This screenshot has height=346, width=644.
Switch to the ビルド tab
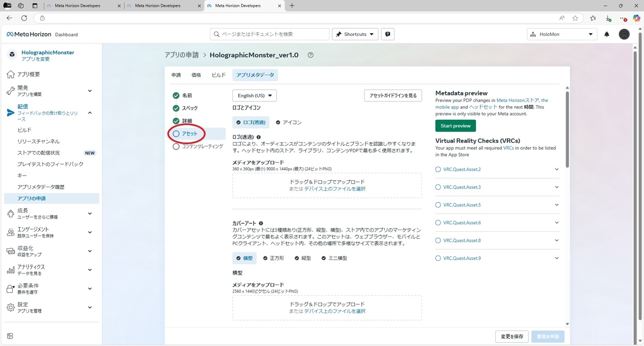(218, 75)
